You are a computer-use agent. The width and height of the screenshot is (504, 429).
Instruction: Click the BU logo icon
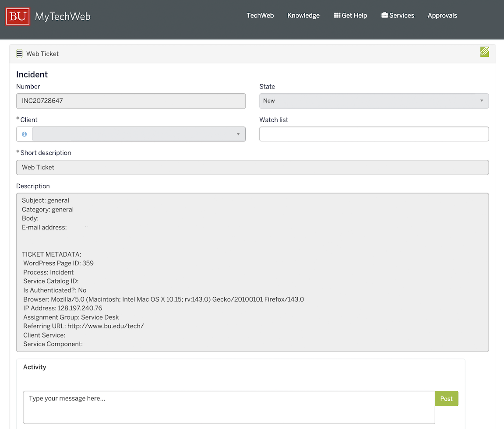click(x=18, y=17)
